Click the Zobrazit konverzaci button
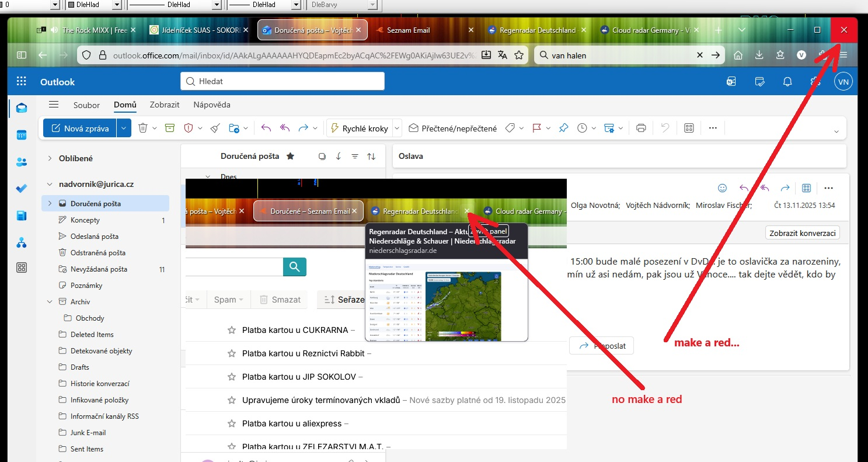 click(x=802, y=233)
